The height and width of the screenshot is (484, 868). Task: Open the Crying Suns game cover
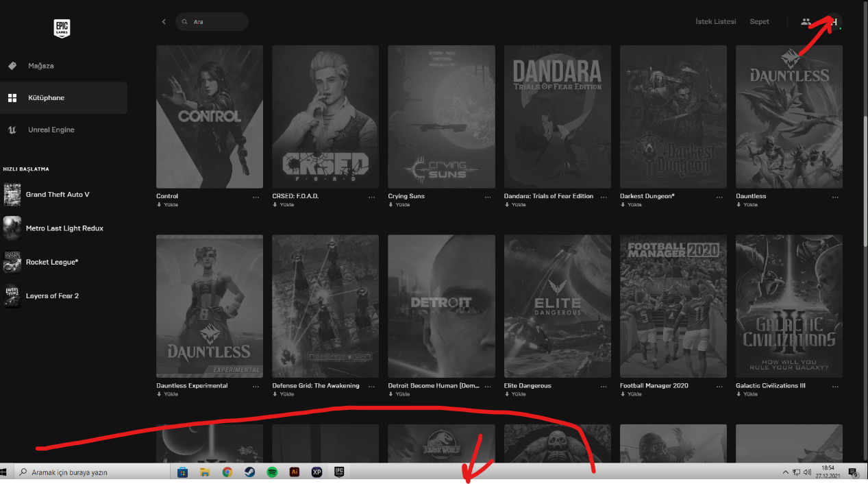441,117
